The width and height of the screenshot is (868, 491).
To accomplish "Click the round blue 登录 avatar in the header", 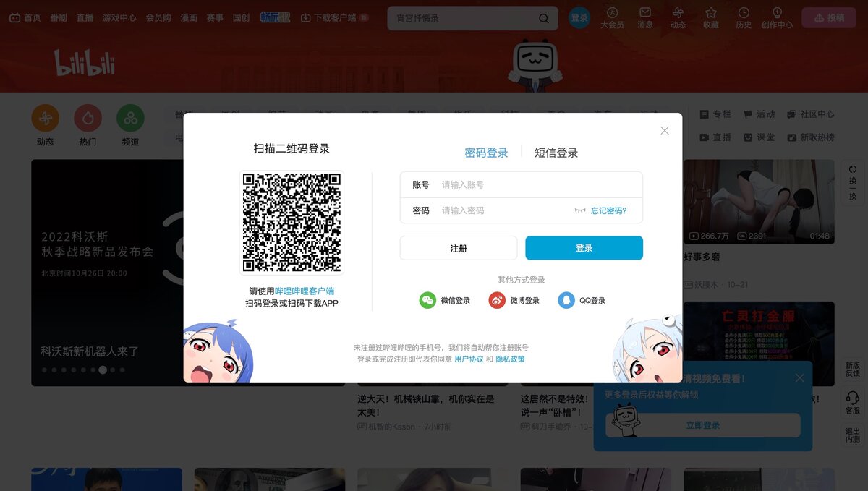I will (x=579, y=18).
